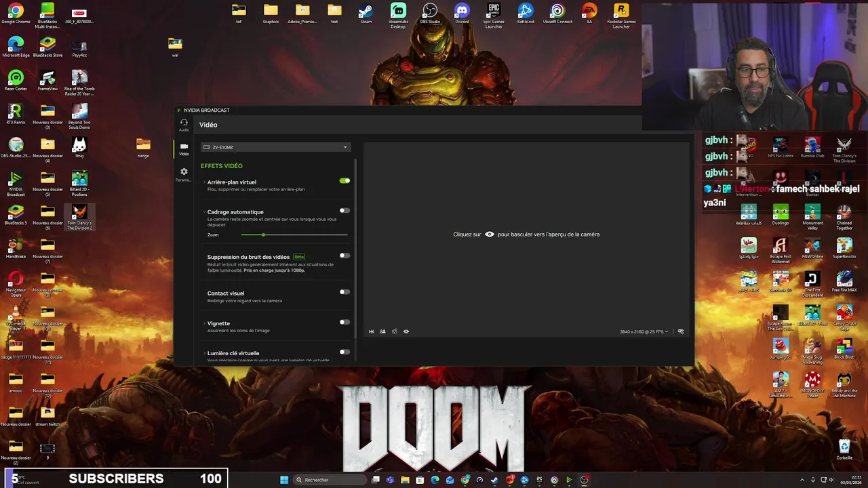
Task: Collapse the Cadrage automatique section chevron
Action: 204,212
